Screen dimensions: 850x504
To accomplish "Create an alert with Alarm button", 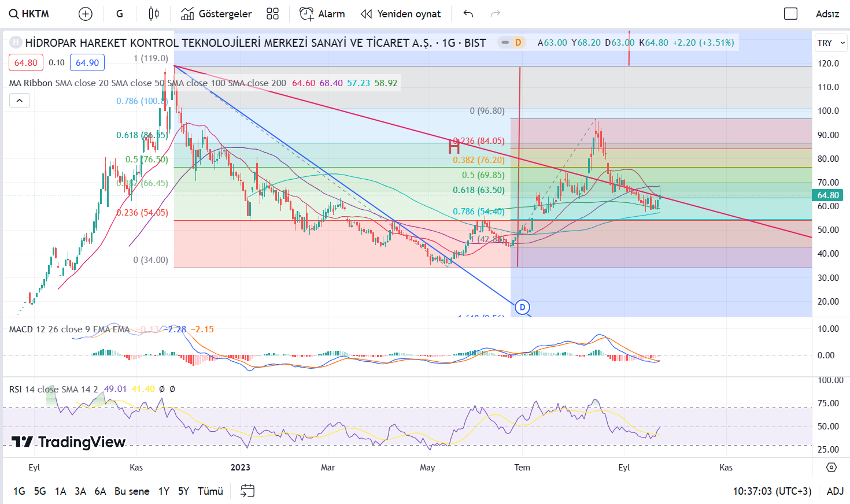I will point(322,14).
